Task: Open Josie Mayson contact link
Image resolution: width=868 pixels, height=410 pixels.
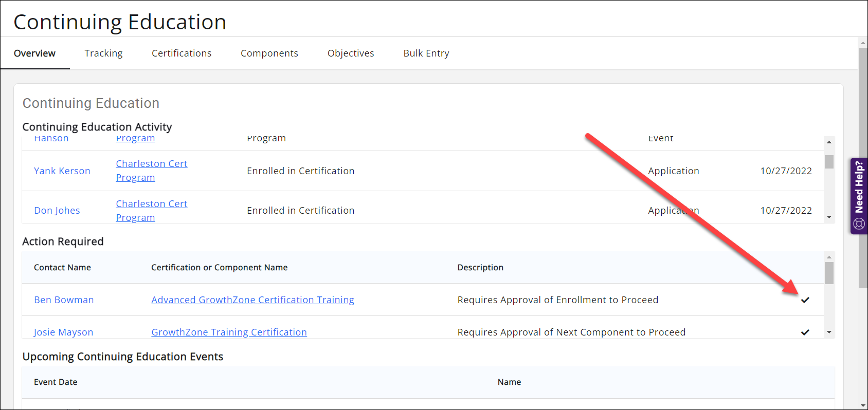Action: 64,332
